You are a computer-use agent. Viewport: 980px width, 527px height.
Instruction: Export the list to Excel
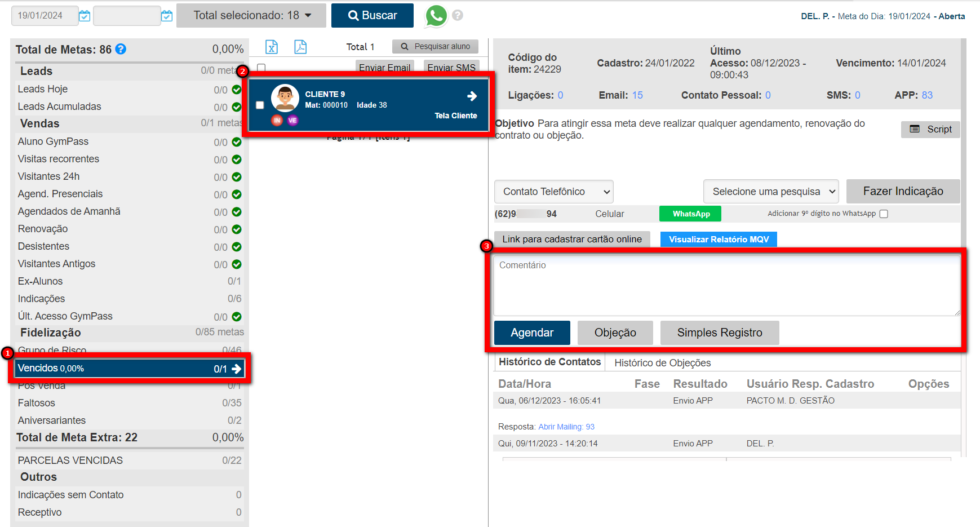pos(272,47)
